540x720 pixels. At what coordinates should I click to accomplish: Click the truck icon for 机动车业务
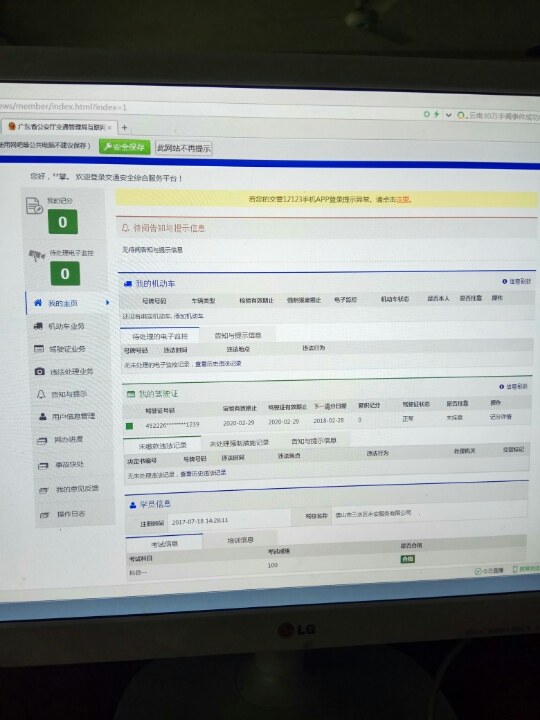point(39,326)
